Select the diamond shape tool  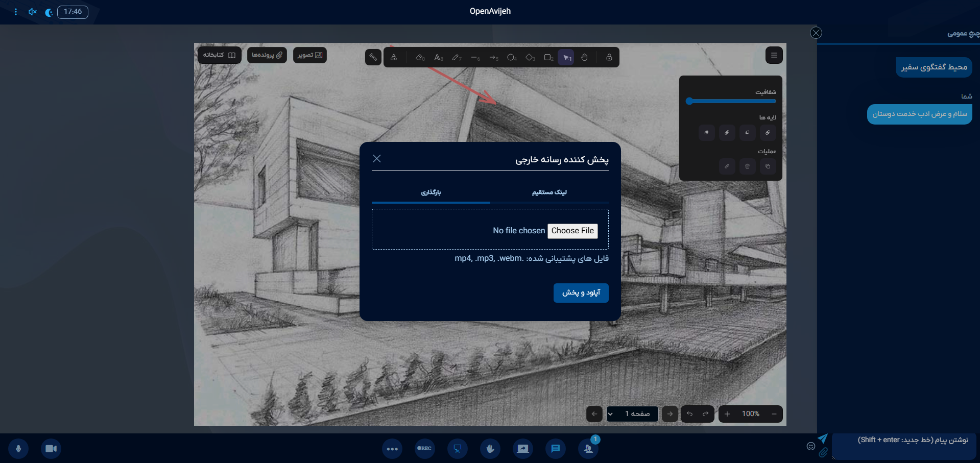click(530, 58)
